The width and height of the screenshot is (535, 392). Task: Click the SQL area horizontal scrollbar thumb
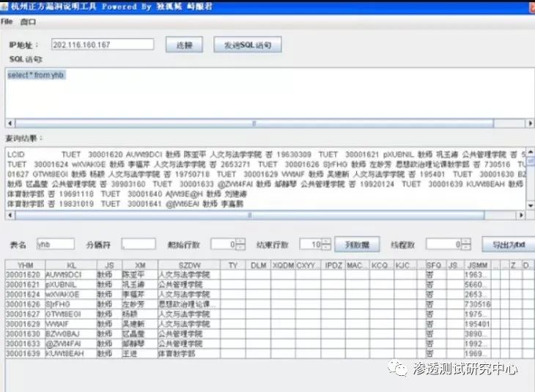tap(254, 123)
